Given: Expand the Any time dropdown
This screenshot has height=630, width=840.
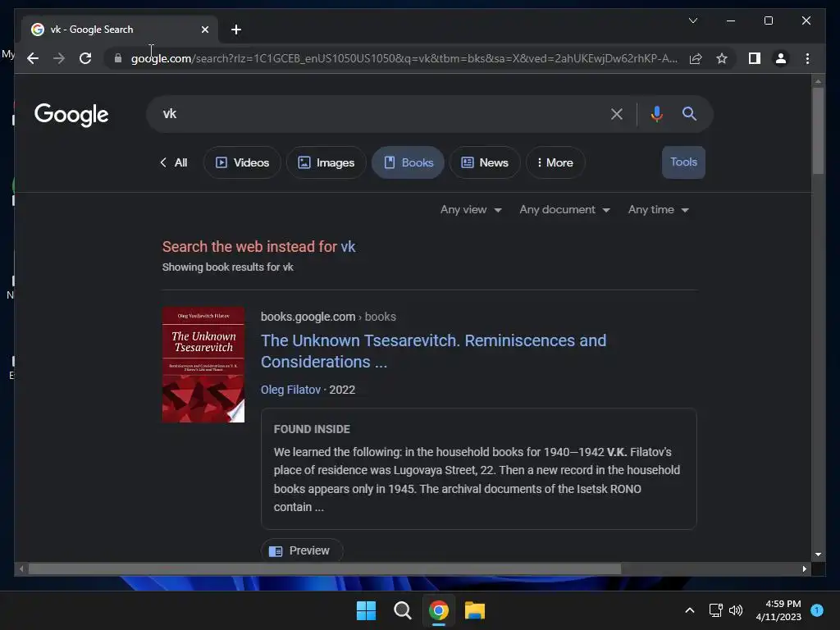Looking at the screenshot, I should 659,209.
